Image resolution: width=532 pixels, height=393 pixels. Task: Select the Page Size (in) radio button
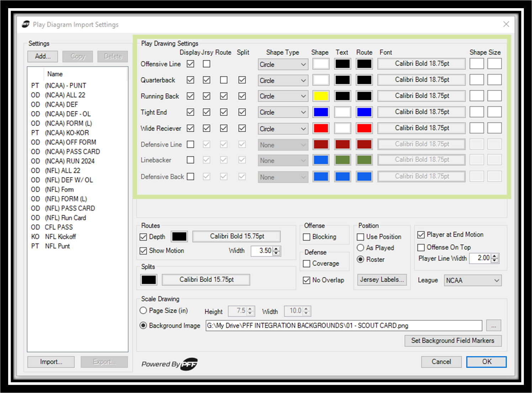(143, 310)
